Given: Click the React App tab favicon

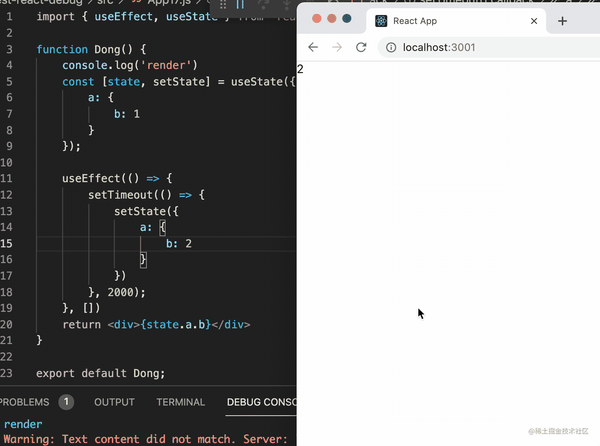Looking at the screenshot, I should pyautogui.click(x=381, y=21).
